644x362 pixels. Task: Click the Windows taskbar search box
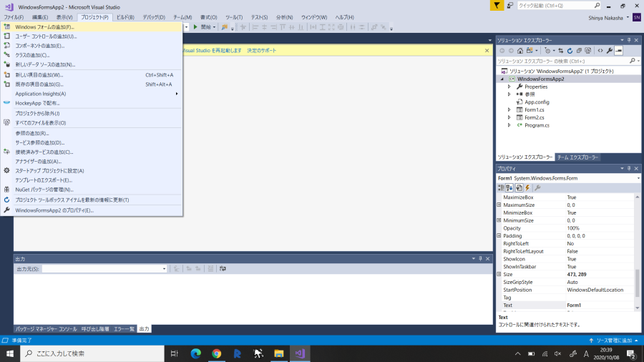92,353
